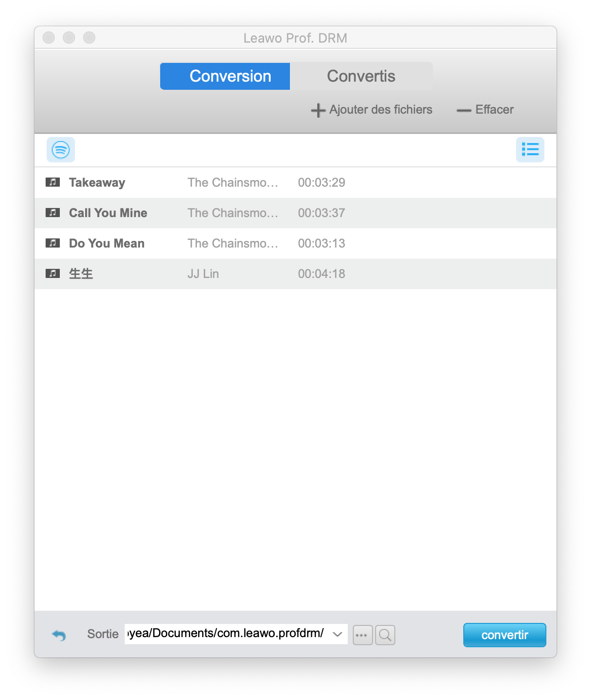This screenshot has height=700, width=591.
Task: Click Ajouter des fichiers label
Action: 381,110
